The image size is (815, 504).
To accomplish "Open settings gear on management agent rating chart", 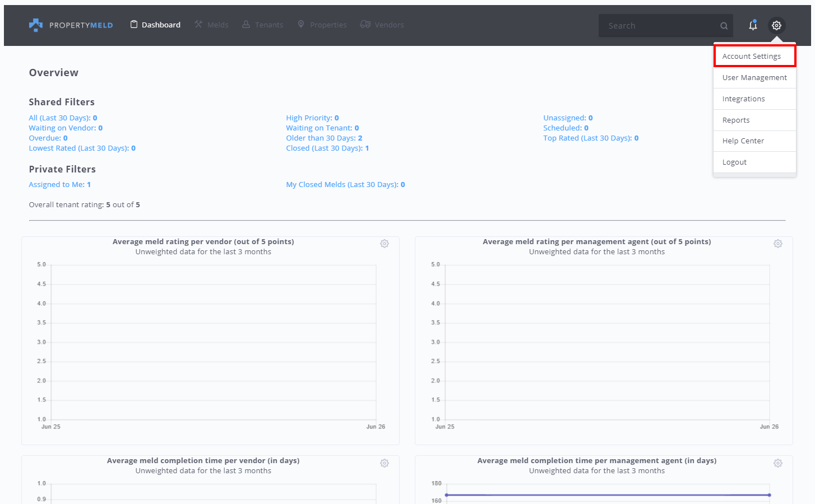I will [778, 244].
